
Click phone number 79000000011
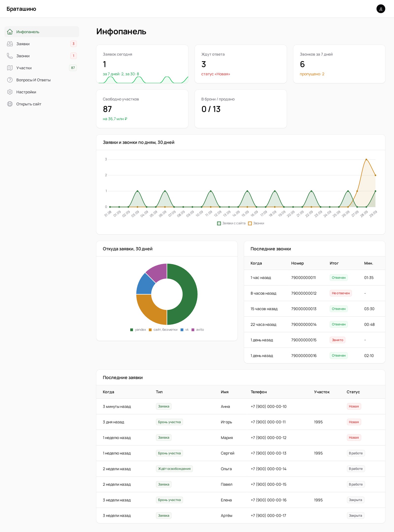[x=303, y=278]
